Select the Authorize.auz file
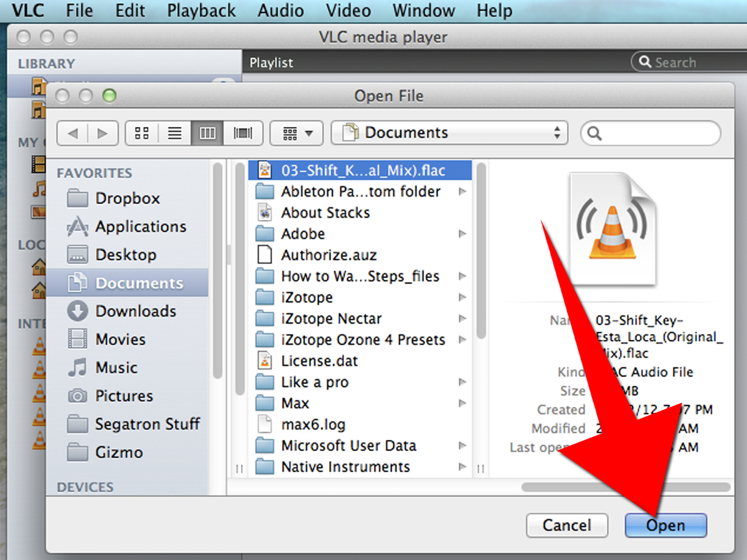 (360, 255)
